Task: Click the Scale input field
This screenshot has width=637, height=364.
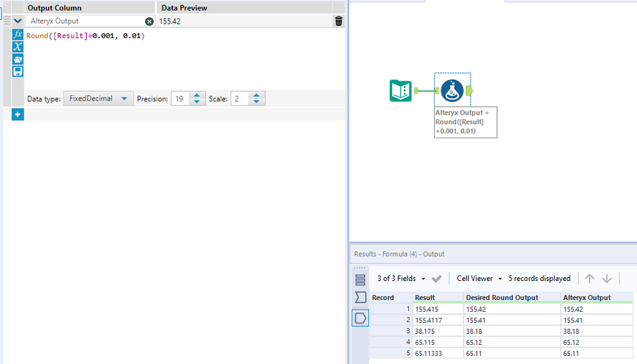Action: (x=240, y=99)
